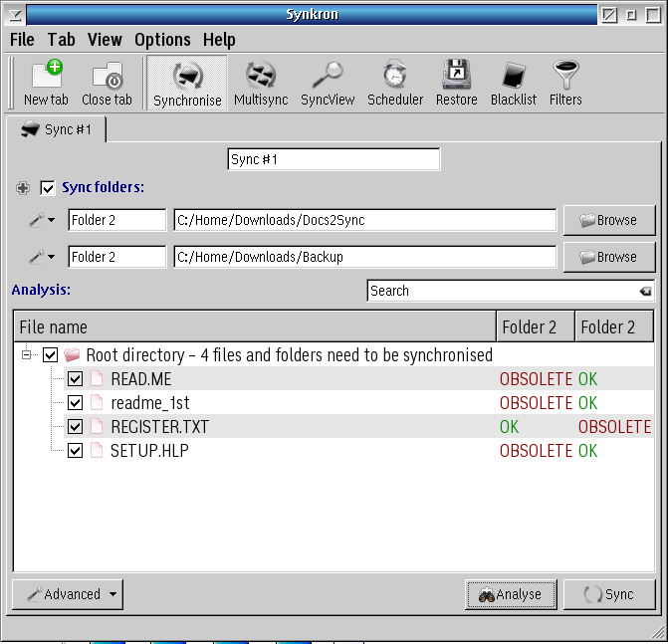The image size is (668, 644).
Task: Open the Options menu
Action: pyautogui.click(x=162, y=40)
